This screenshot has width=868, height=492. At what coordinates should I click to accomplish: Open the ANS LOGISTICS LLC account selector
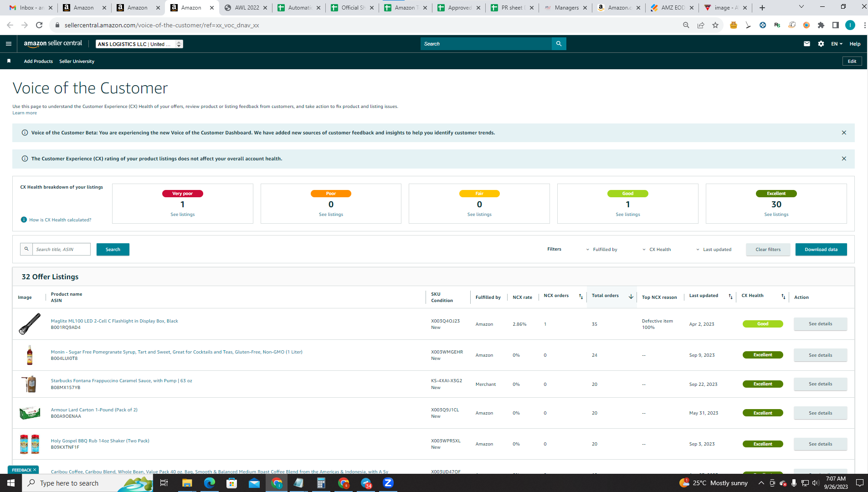139,44
